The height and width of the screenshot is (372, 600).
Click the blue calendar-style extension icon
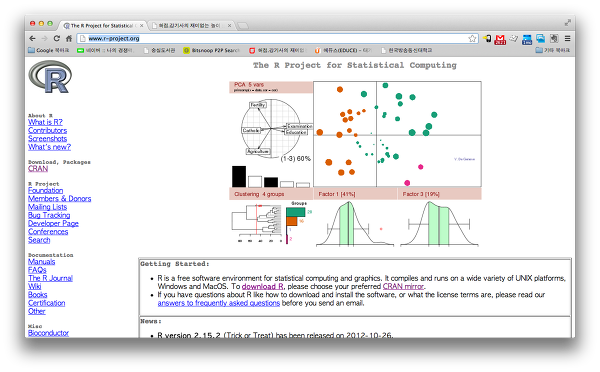[x=527, y=39]
